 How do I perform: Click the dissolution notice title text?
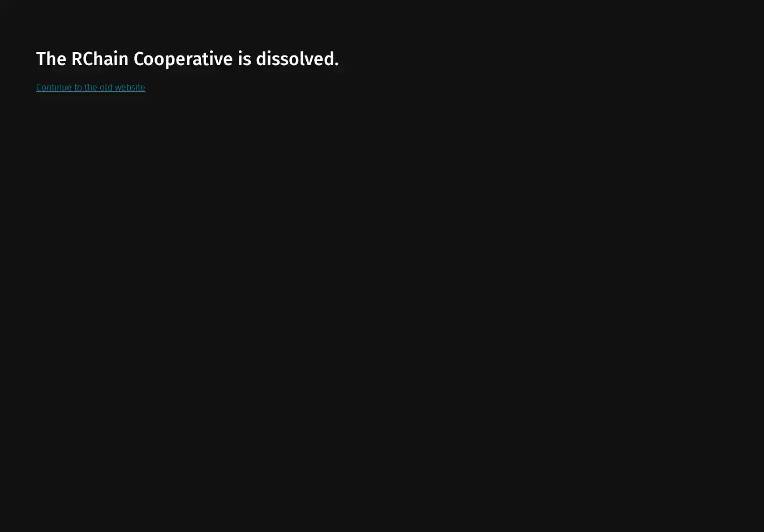(187, 59)
